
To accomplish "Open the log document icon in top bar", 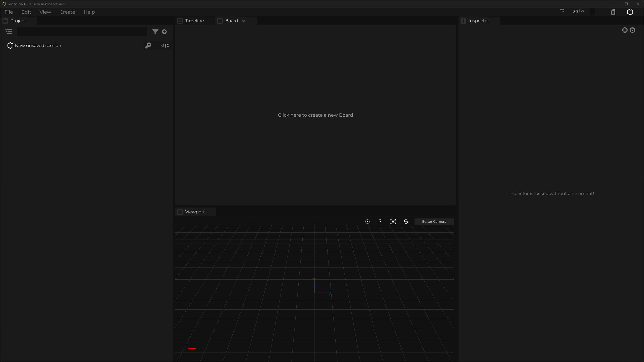I will (613, 12).
